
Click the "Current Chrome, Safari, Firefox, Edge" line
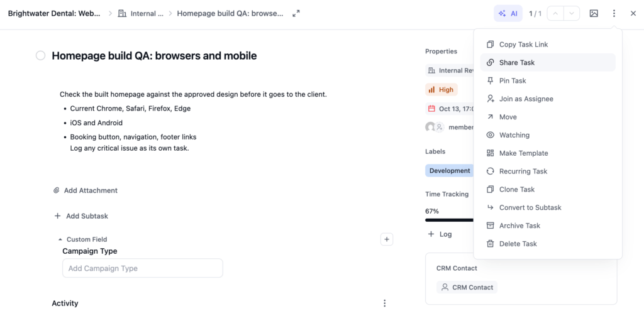point(130,109)
